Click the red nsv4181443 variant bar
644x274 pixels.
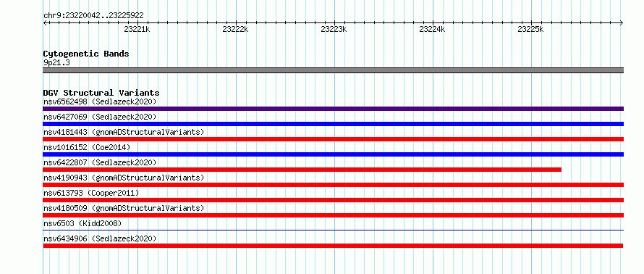pos(334,139)
